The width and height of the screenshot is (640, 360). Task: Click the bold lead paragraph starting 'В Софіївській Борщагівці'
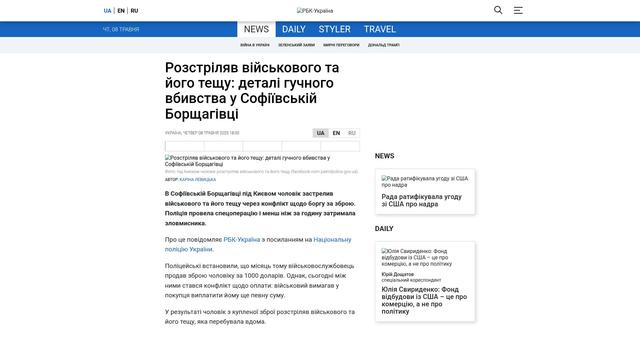point(260,209)
